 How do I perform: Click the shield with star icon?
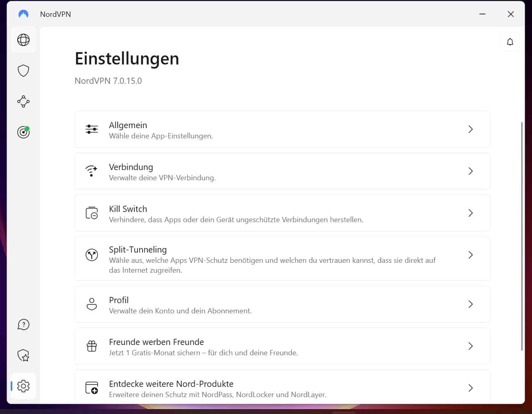[23, 355]
